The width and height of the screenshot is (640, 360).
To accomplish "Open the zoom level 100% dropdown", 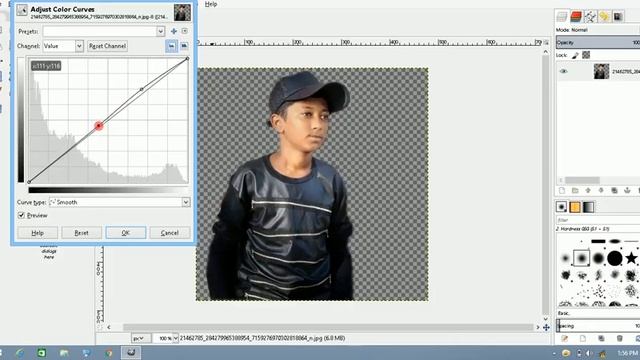I will click(176, 338).
